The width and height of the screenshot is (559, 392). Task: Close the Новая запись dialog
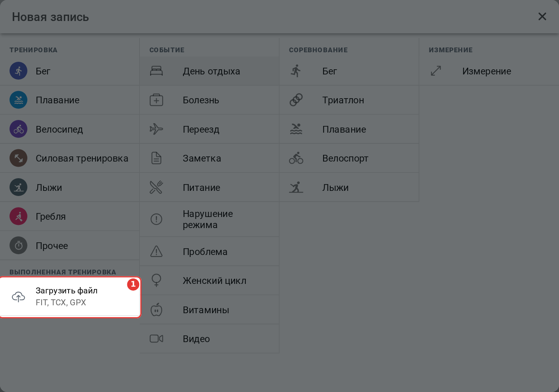(x=542, y=17)
